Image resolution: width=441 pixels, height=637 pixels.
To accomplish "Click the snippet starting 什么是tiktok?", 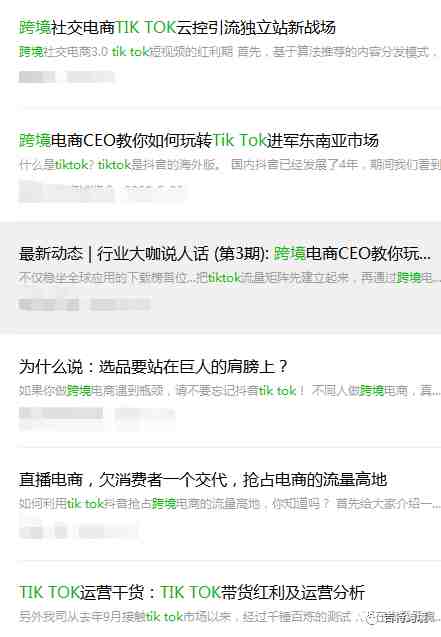I will [x=229, y=165].
